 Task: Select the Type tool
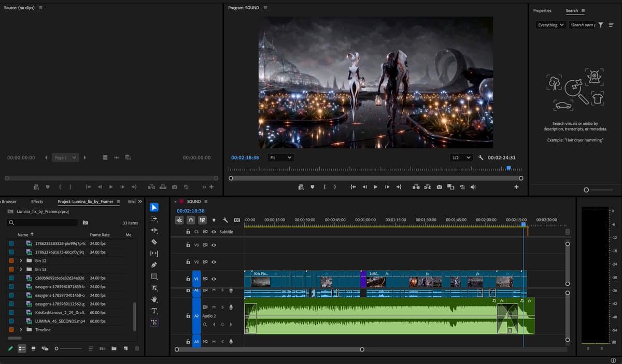(154, 311)
